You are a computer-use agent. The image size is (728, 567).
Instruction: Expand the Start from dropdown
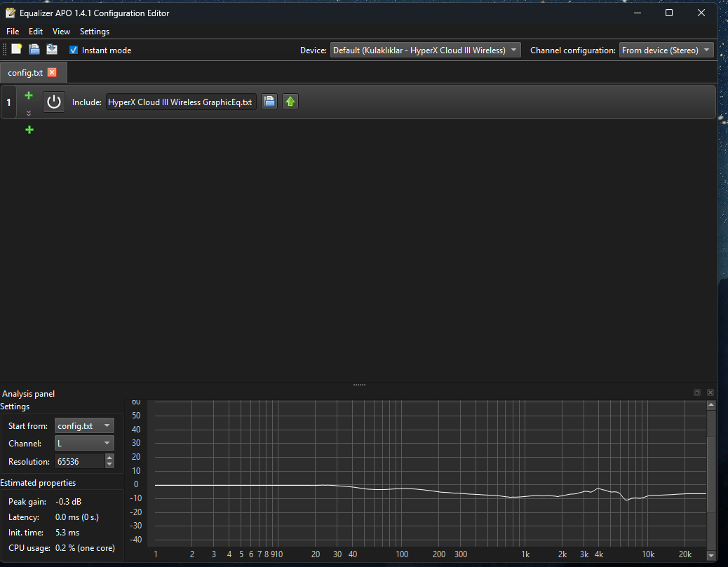(84, 426)
